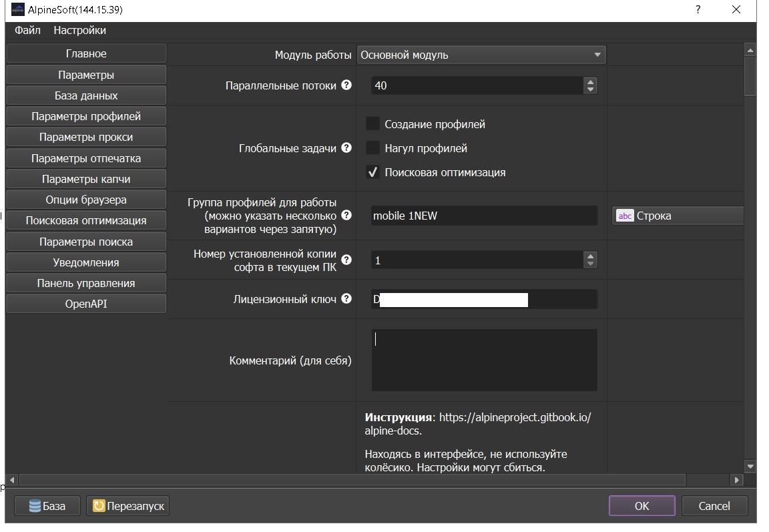Open the Строка type selector
769x532 pixels.
click(678, 216)
